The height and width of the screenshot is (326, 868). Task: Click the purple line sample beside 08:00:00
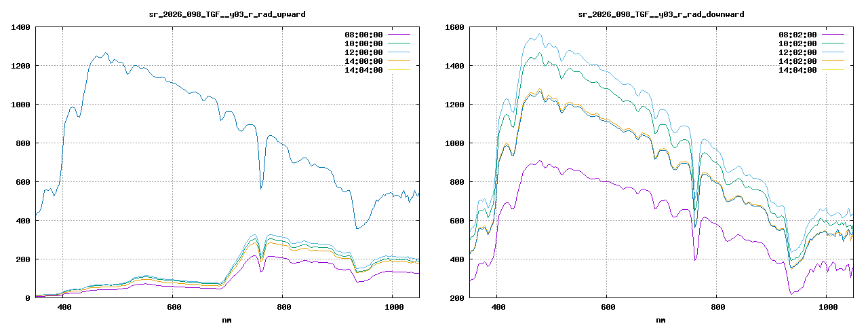(399, 35)
